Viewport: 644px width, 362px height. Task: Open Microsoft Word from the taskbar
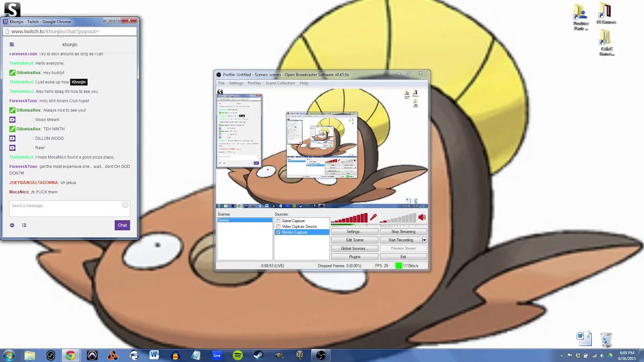pos(154,355)
